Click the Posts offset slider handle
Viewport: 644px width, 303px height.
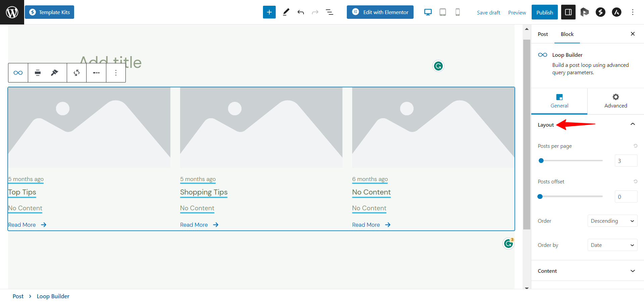[540, 197]
